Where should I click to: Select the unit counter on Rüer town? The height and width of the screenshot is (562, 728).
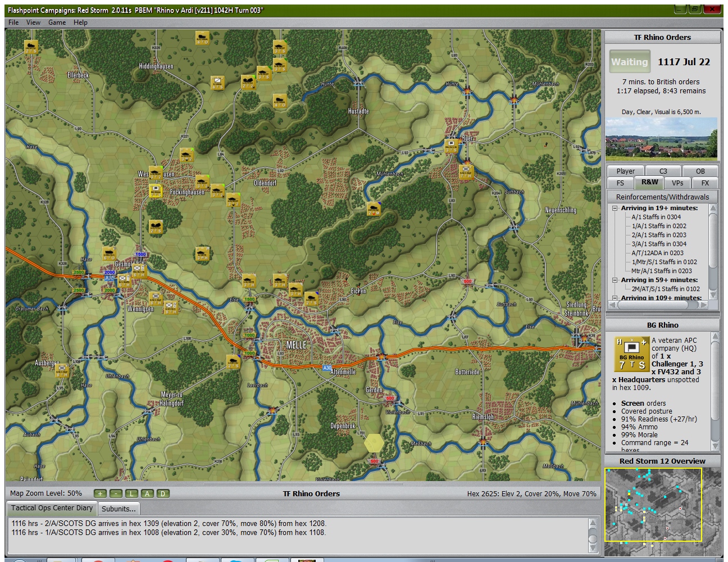click(x=451, y=145)
